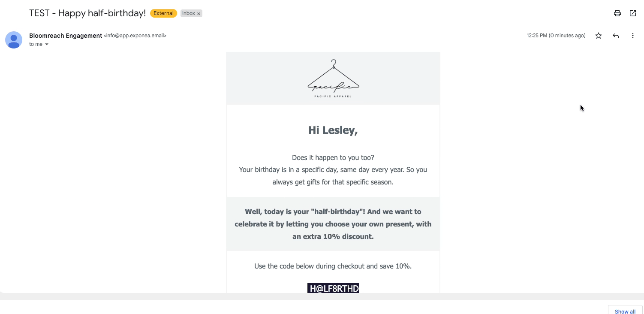Click the sender's profile avatar
This screenshot has height=314, width=644.
14,40
